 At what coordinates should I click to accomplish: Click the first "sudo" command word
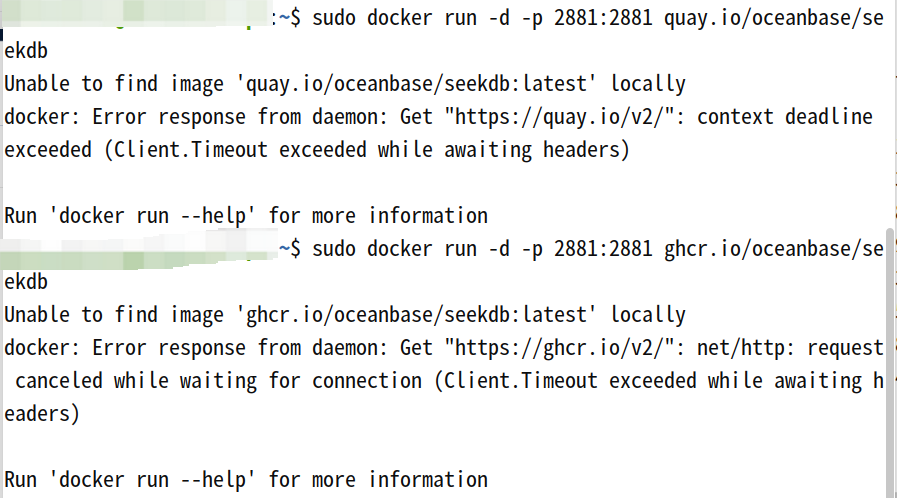coord(334,19)
